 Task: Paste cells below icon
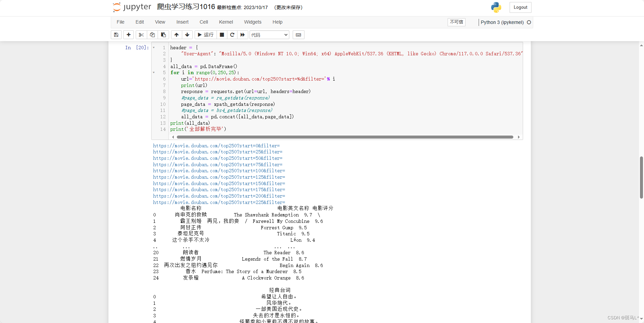click(163, 35)
